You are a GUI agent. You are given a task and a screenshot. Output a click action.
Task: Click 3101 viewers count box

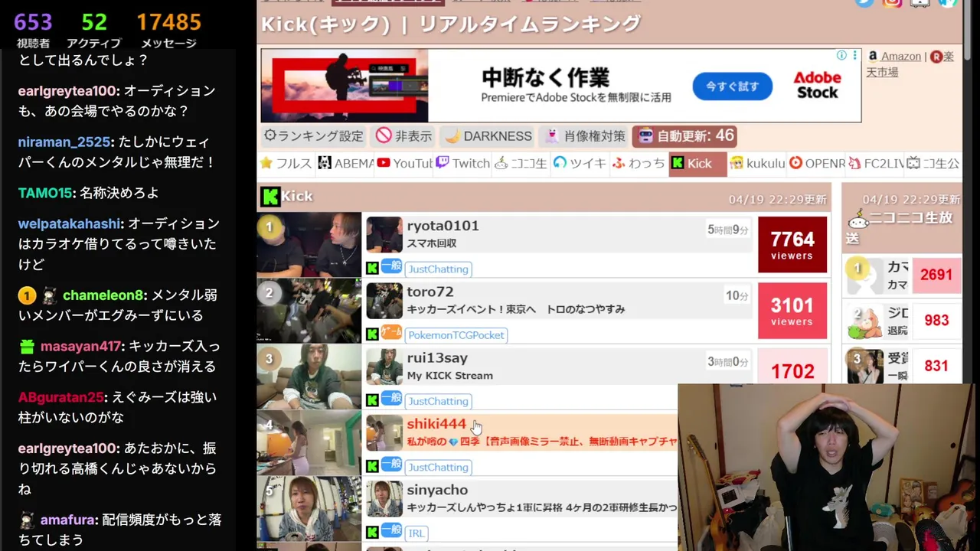(x=792, y=311)
